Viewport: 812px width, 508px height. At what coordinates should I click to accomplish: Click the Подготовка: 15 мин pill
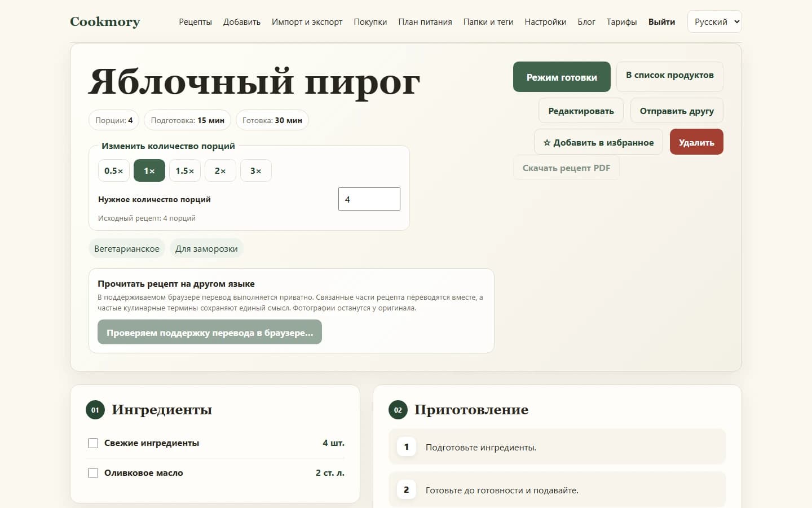coord(188,120)
